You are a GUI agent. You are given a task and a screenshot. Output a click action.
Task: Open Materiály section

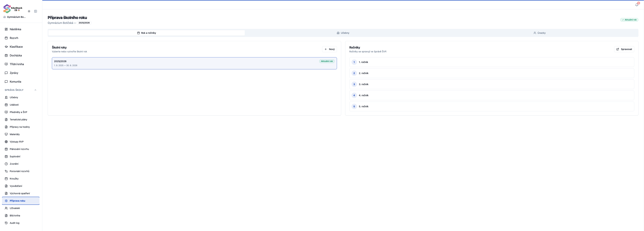tap(21, 134)
